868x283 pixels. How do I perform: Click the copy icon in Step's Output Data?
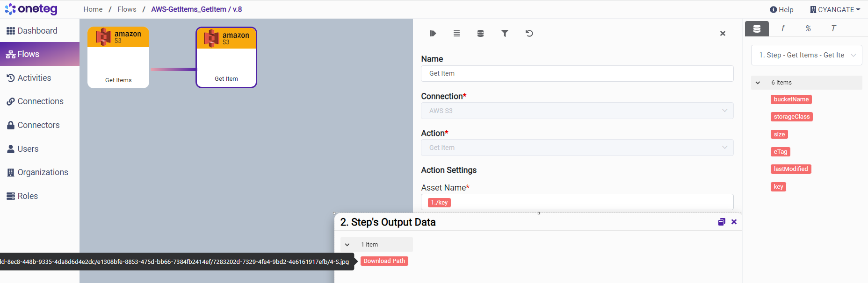(x=721, y=222)
